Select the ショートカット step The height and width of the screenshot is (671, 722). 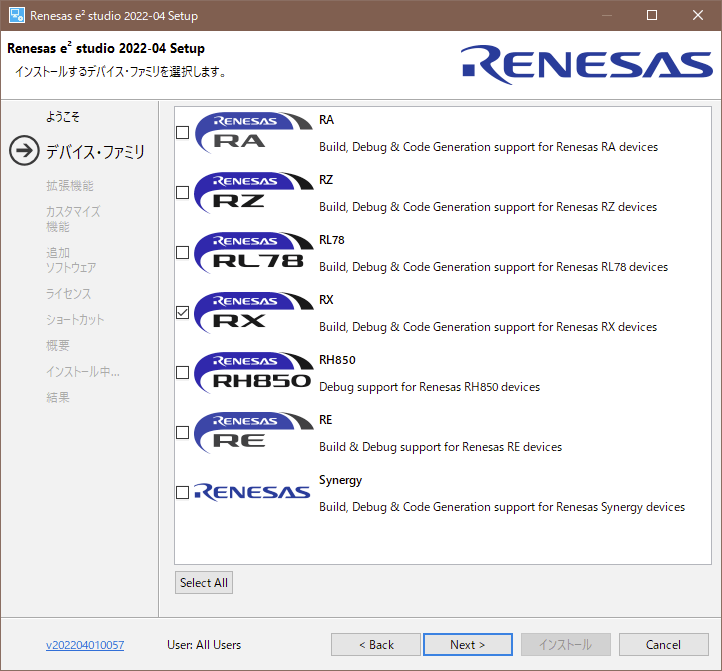[x=75, y=320]
